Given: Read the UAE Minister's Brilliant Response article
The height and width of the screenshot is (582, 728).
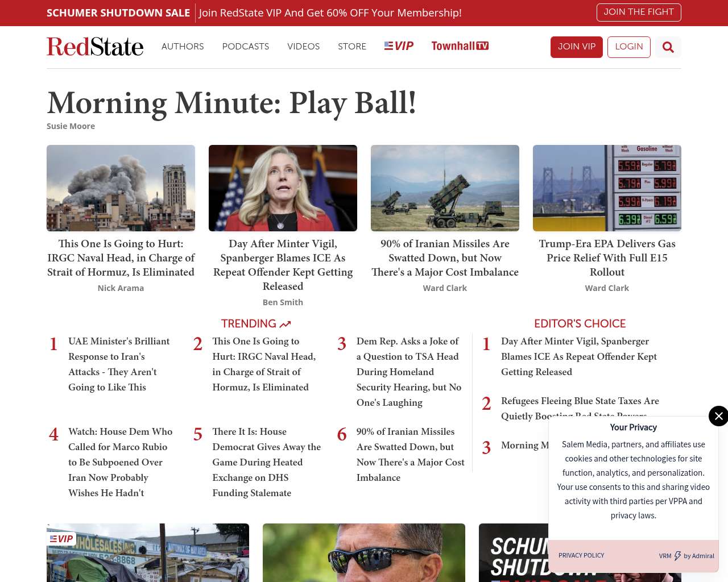Looking at the screenshot, I should [119, 364].
